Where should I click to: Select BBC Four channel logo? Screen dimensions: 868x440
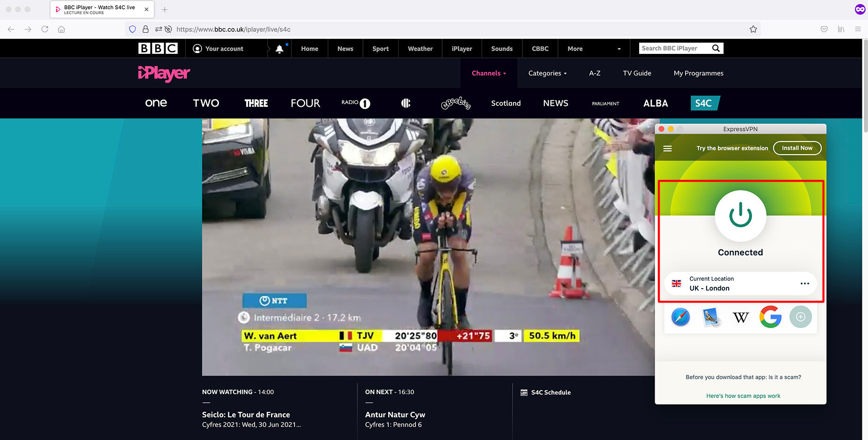(305, 103)
